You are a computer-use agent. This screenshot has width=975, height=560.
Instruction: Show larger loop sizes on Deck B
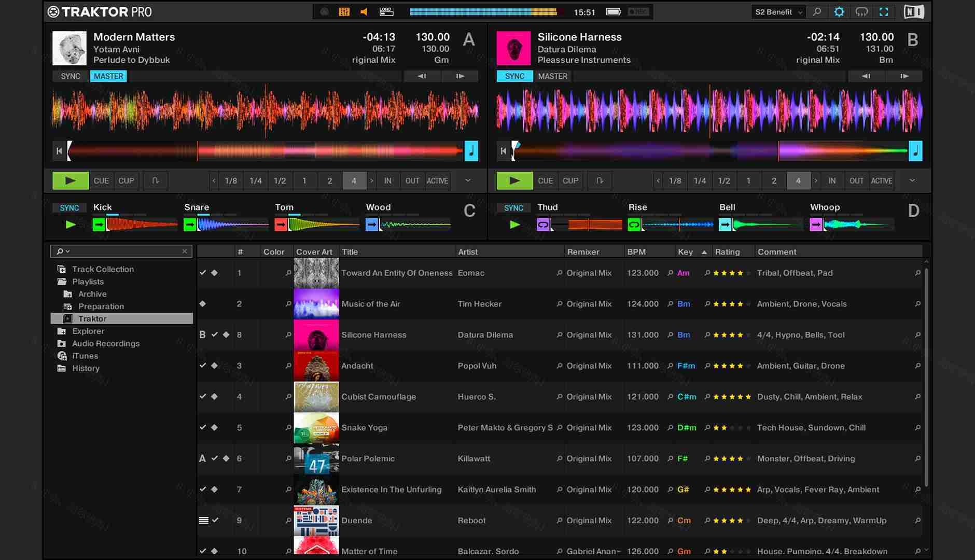pyautogui.click(x=816, y=180)
